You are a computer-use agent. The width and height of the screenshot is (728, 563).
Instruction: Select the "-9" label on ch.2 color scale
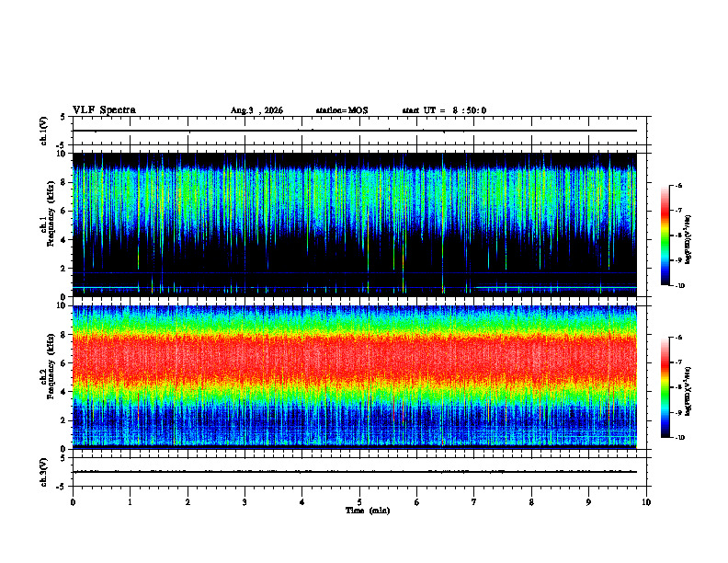pos(678,412)
